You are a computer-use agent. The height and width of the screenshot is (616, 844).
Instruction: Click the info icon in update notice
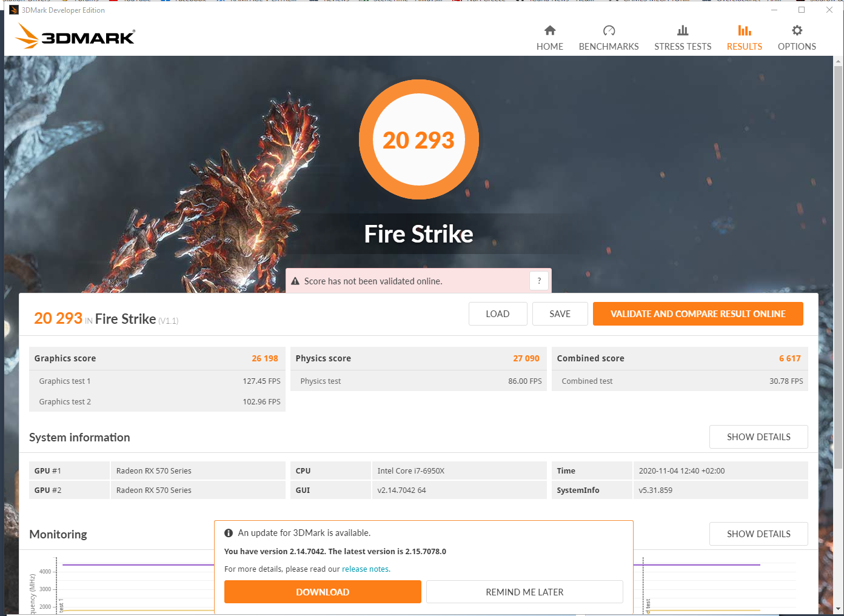pos(229,533)
